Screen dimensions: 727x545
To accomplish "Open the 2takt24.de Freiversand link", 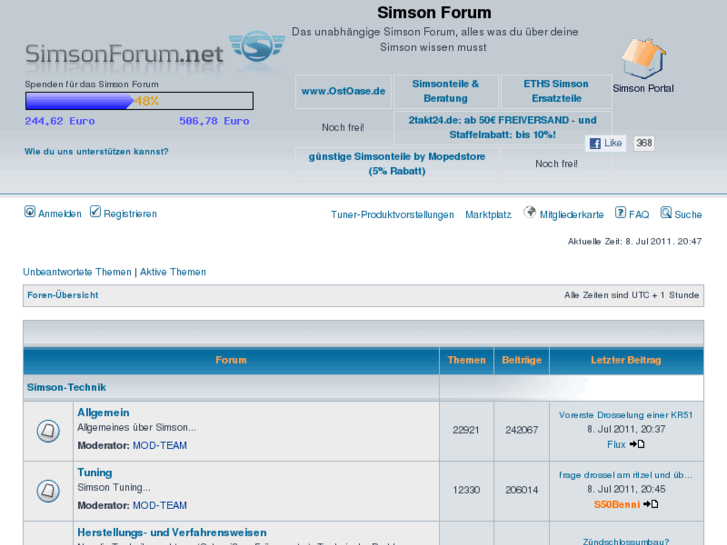I will pyautogui.click(x=503, y=128).
